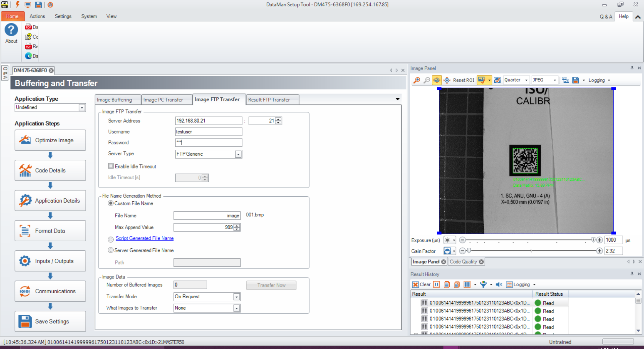This screenshot has height=349, width=644.
Task: Click the Reset ROI target icon
Action: coord(447,80)
